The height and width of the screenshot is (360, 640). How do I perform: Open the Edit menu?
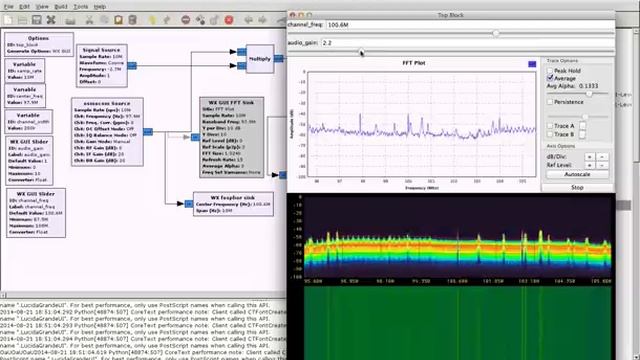(x=24, y=7)
